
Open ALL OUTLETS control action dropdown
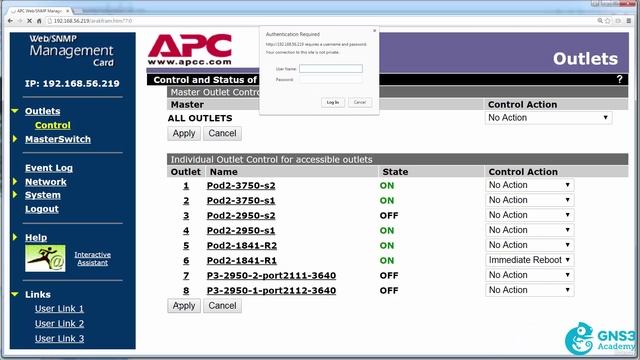pyautogui.click(x=549, y=118)
